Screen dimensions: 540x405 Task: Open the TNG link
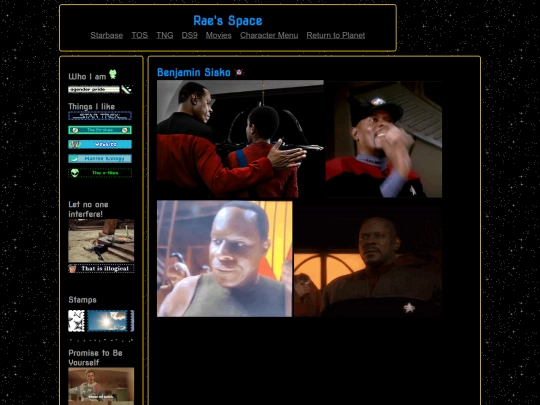(x=165, y=35)
